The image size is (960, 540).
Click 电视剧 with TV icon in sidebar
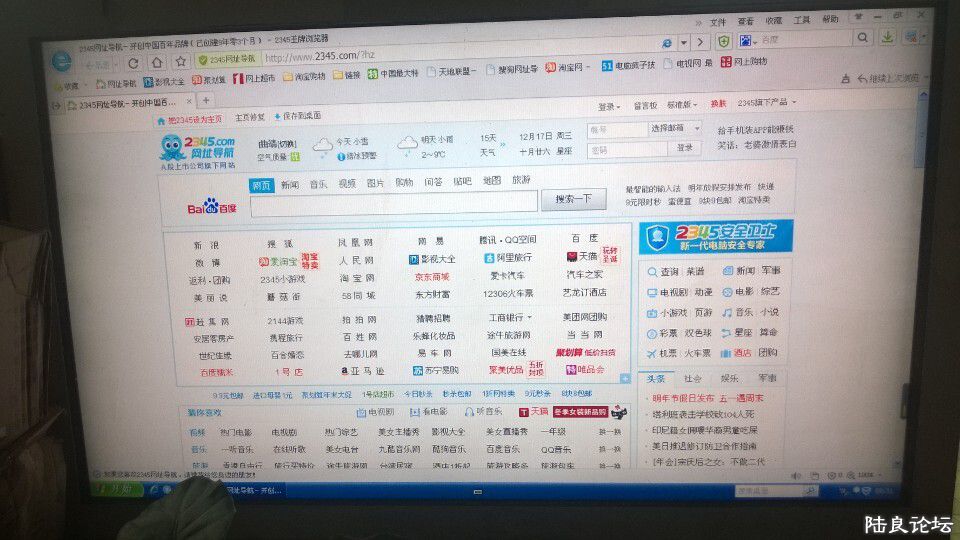pyautogui.click(x=669, y=293)
